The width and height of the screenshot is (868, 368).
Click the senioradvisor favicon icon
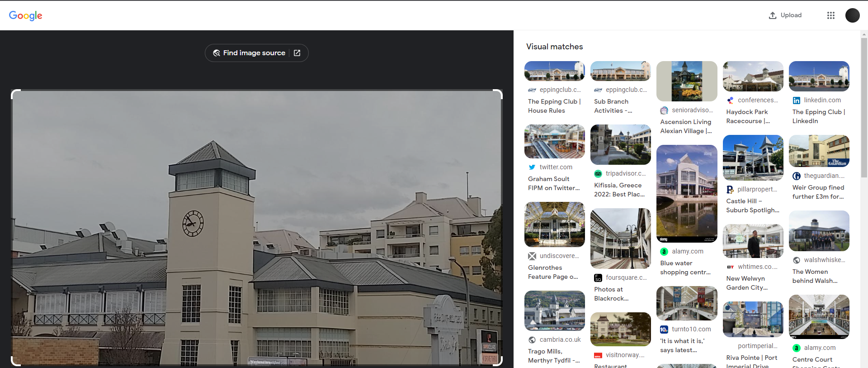(x=664, y=110)
